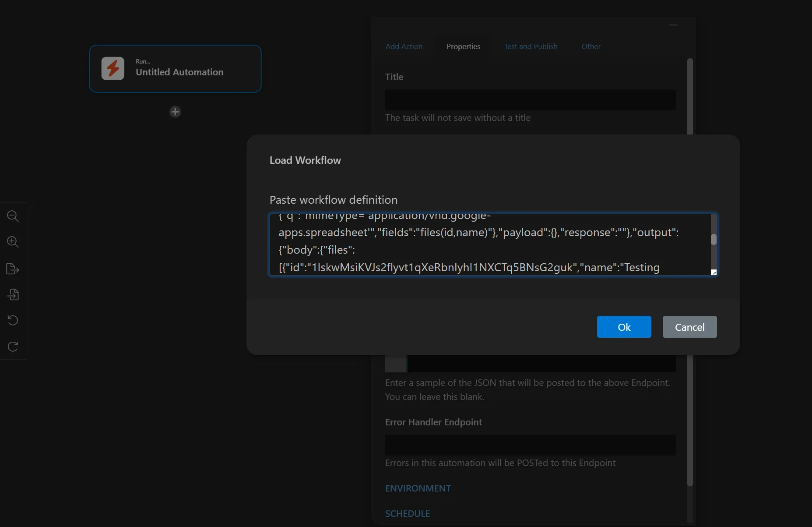Confirm loading workflow with Ok button
Image resolution: width=812 pixels, height=527 pixels.
coord(624,327)
